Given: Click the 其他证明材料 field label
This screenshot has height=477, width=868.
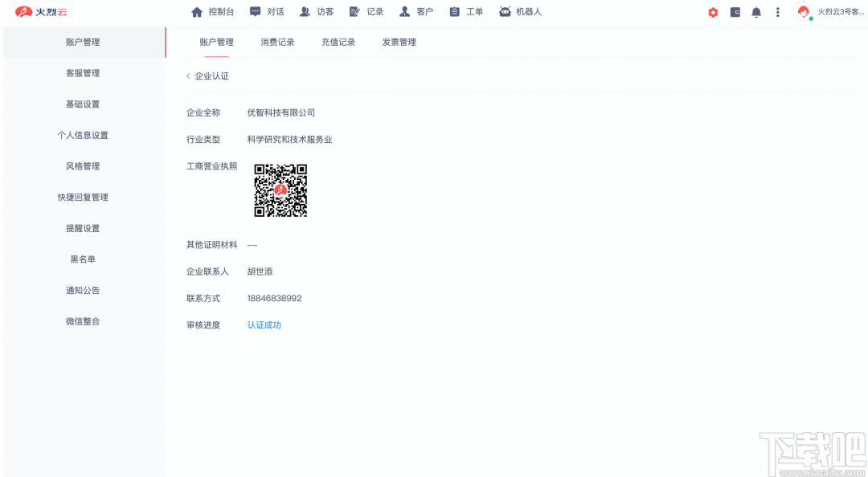Looking at the screenshot, I should [x=212, y=245].
